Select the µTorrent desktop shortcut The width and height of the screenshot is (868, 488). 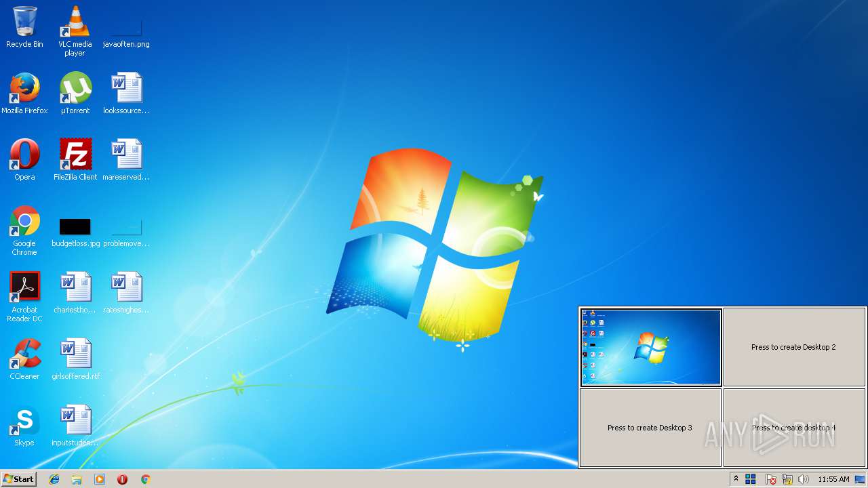click(75, 94)
